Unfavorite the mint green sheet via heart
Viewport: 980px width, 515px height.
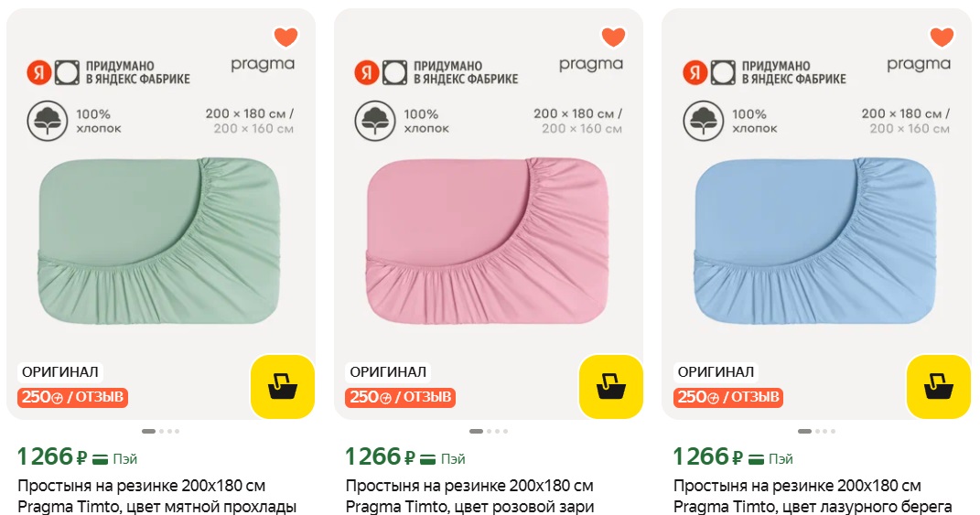[285, 38]
